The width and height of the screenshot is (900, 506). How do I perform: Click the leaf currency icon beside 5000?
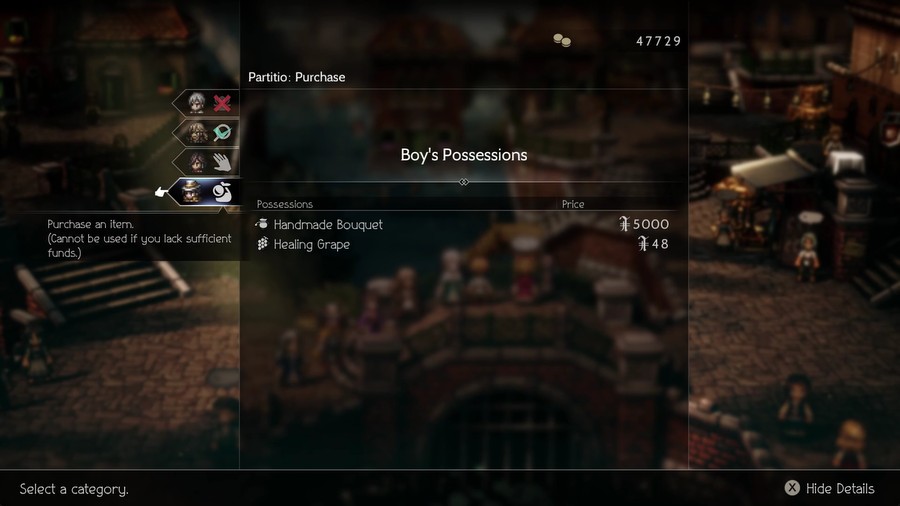pyautogui.click(x=624, y=224)
